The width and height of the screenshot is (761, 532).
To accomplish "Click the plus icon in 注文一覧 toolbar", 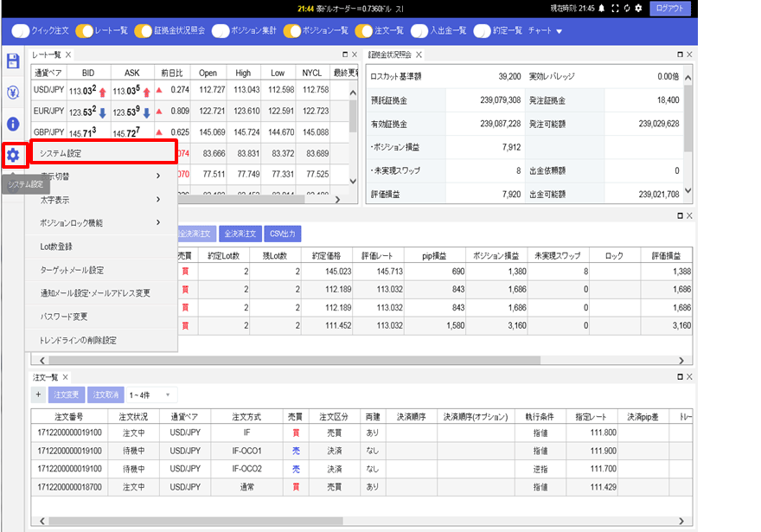I will pos(38,394).
